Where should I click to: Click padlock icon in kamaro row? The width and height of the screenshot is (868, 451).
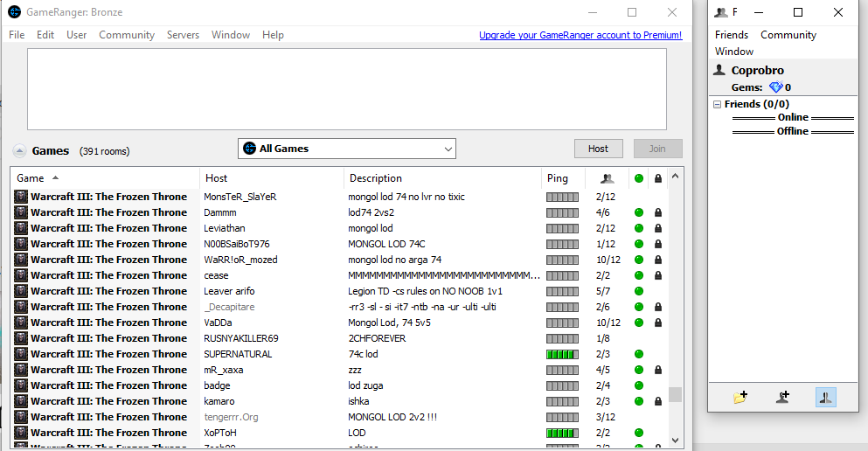(658, 401)
